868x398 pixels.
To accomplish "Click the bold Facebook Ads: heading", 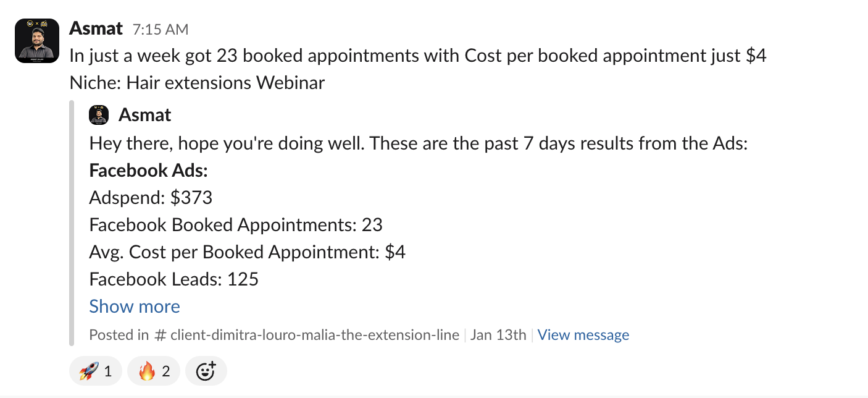I will point(149,171).
